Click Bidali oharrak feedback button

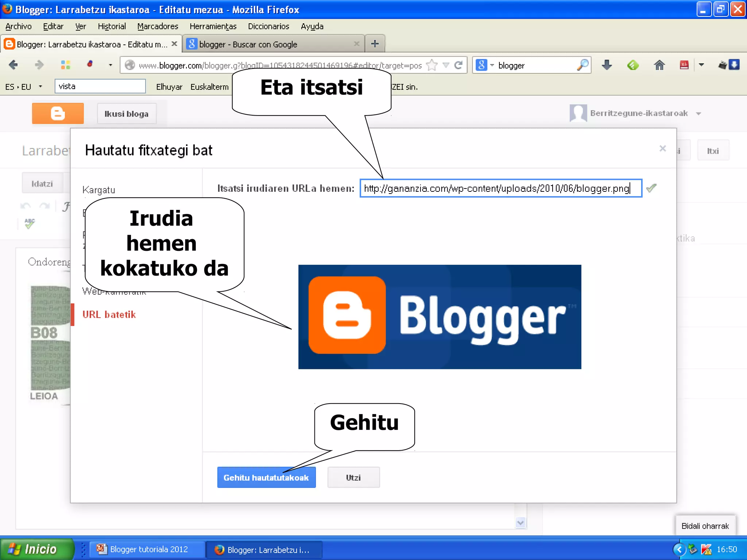[705, 526]
